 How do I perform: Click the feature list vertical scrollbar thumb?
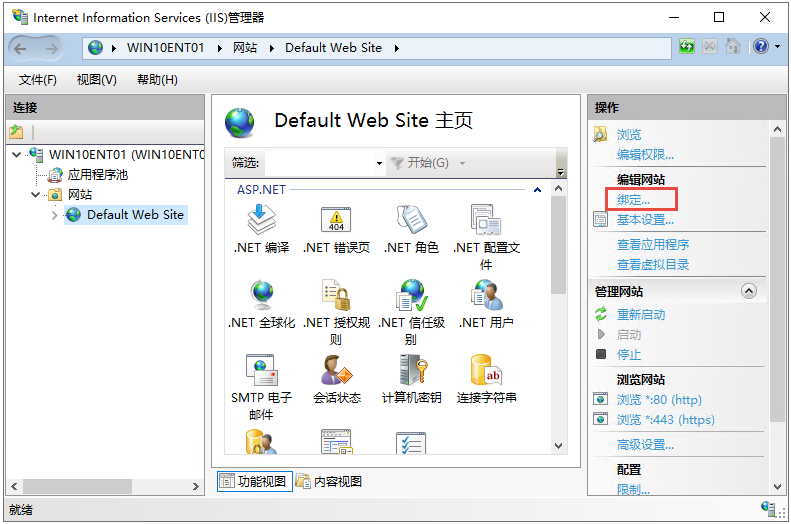pyautogui.click(x=558, y=245)
